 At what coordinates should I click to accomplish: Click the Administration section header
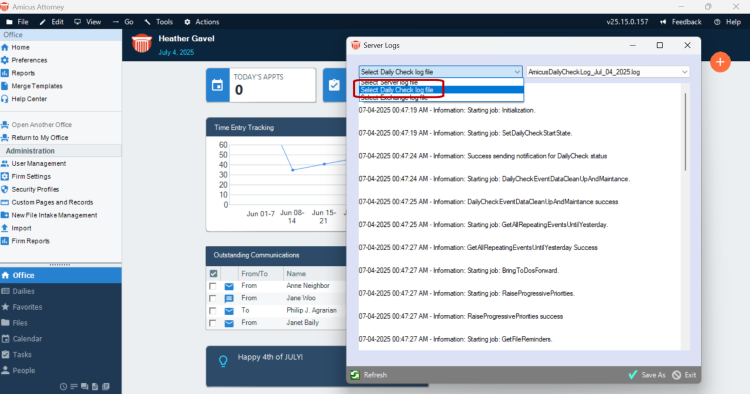(61, 151)
